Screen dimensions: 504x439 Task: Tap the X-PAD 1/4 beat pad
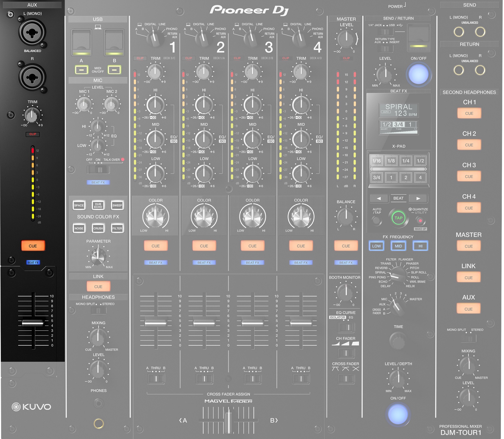pyautogui.click(x=406, y=161)
